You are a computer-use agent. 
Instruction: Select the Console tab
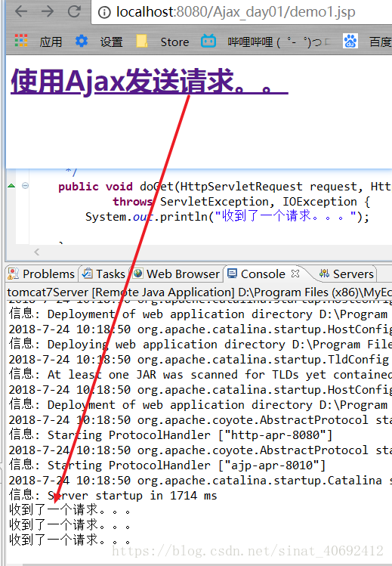[x=256, y=274]
